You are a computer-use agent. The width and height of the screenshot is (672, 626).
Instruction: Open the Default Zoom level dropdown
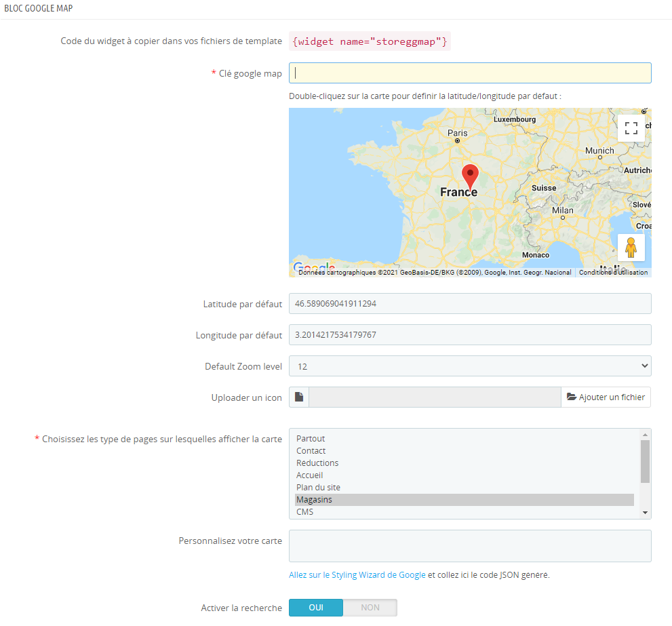470,366
